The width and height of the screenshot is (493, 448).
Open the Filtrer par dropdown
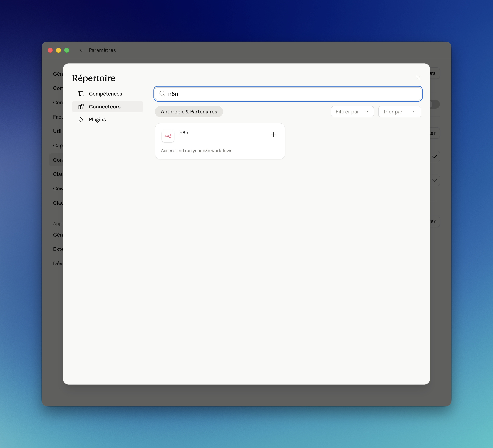[x=352, y=112]
